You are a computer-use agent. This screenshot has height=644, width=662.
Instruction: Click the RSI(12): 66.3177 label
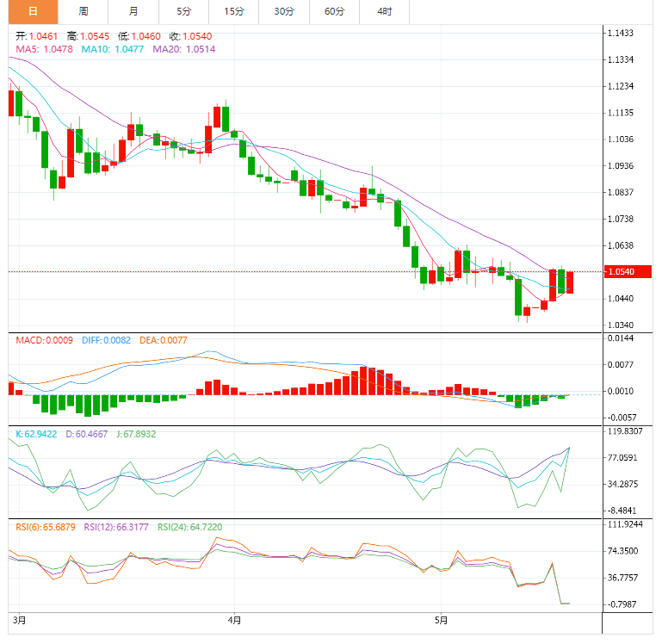116,527
